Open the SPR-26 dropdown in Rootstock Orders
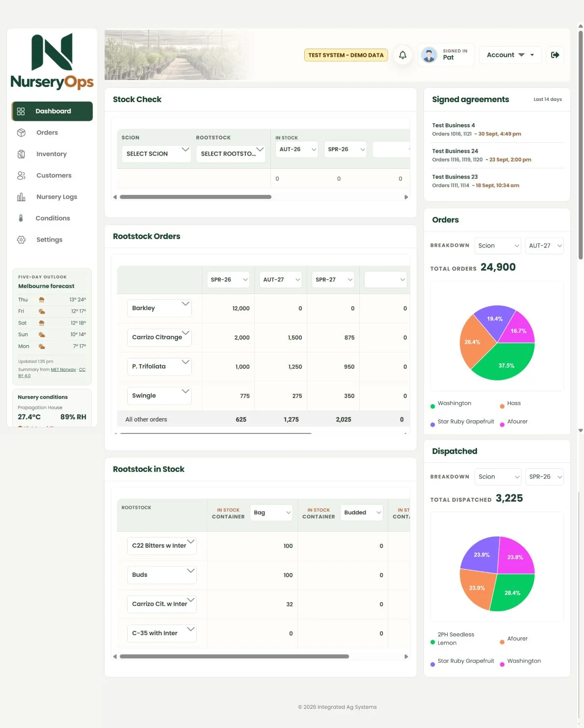 click(x=228, y=279)
